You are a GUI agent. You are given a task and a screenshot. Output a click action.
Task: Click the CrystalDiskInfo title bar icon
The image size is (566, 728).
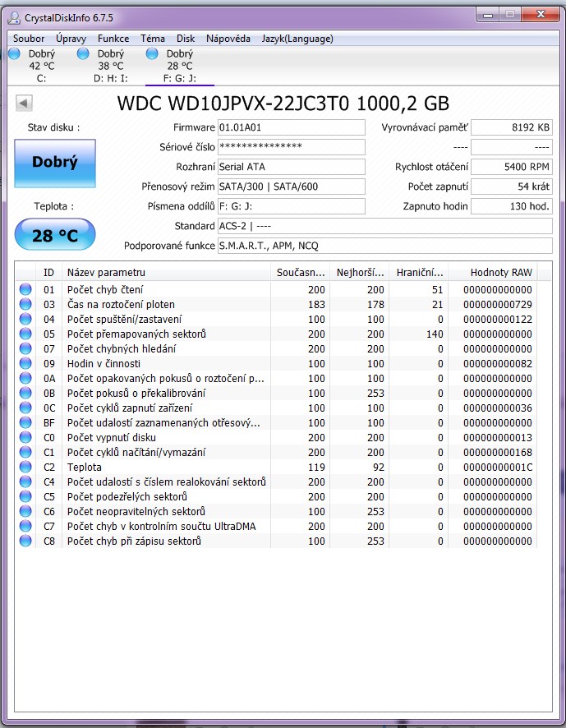click(x=15, y=17)
